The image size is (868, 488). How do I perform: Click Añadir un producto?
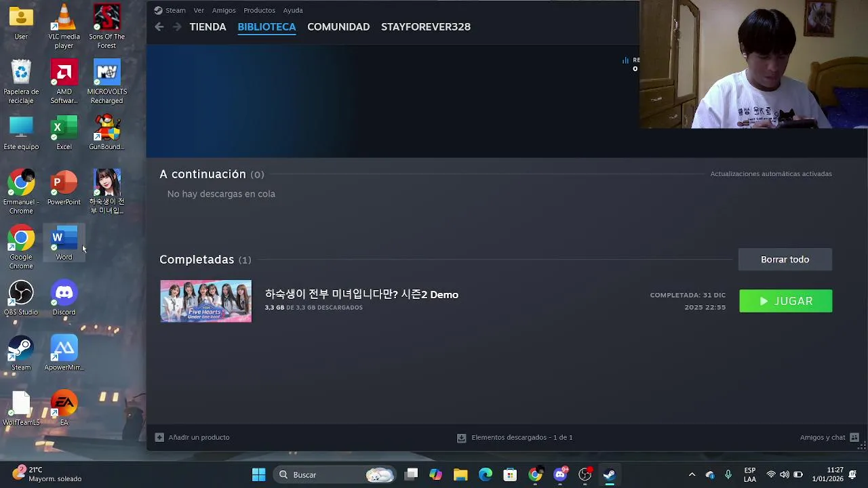coord(199,437)
